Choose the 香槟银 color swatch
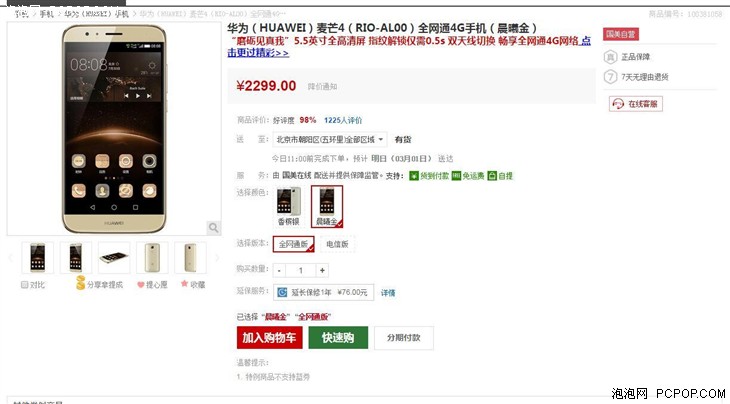Viewport: 730px width, 404px height. point(289,206)
